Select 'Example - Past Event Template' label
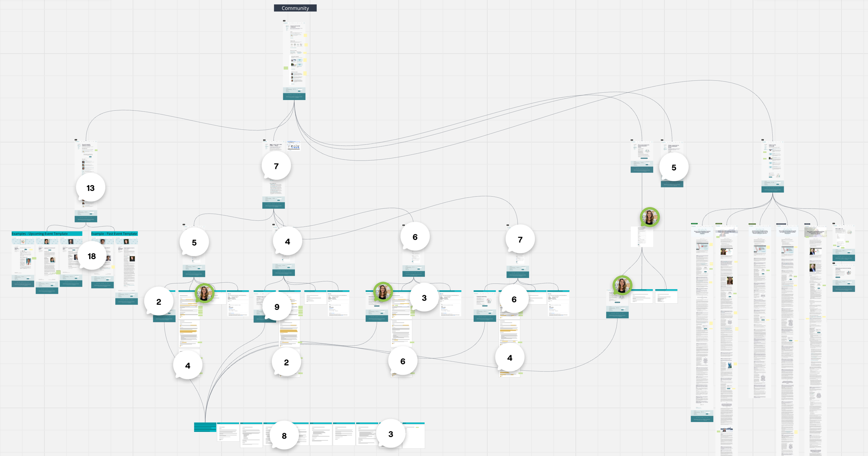This screenshot has height=456, width=868. click(114, 234)
